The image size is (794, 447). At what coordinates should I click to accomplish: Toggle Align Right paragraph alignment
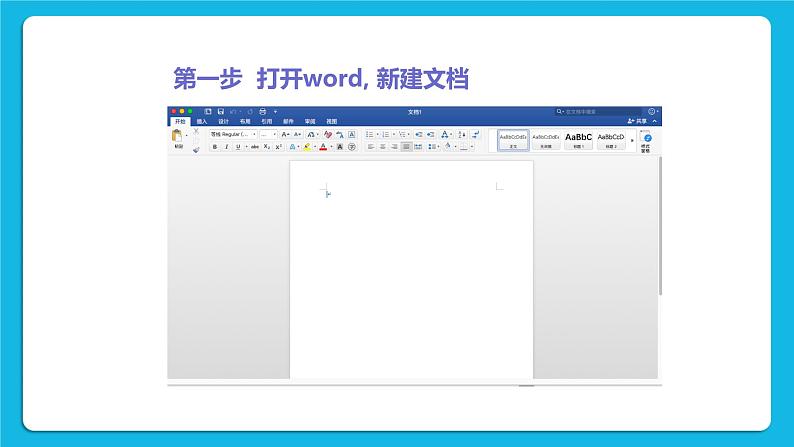[394, 146]
